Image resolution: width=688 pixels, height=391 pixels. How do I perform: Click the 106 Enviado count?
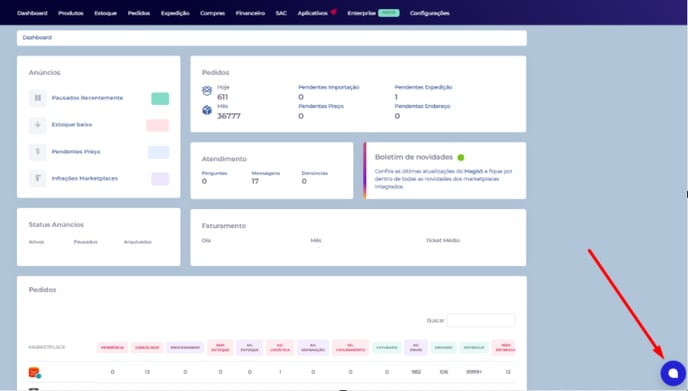pyautogui.click(x=444, y=372)
